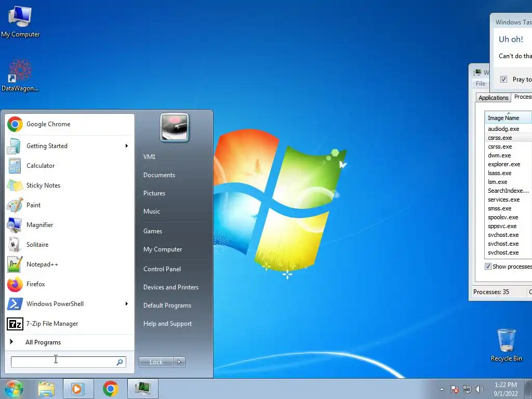The height and width of the screenshot is (399, 532).
Task: Expand Windows PowerShell jump list arrow
Action: click(127, 303)
